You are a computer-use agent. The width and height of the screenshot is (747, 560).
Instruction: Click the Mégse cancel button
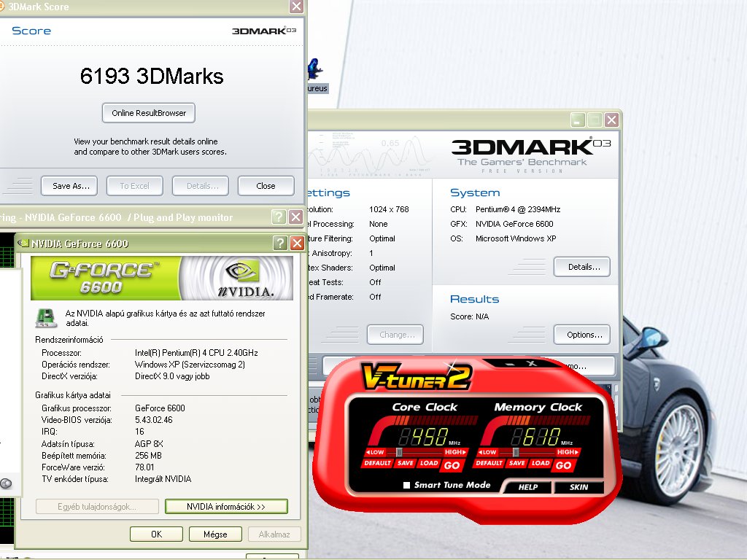[215, 534]
